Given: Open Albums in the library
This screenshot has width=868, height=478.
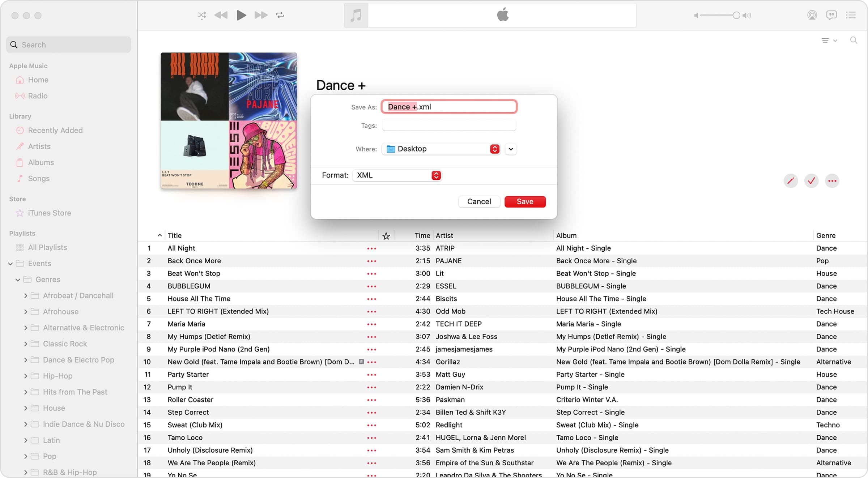Looking at the screenshot, I should 41,162.
